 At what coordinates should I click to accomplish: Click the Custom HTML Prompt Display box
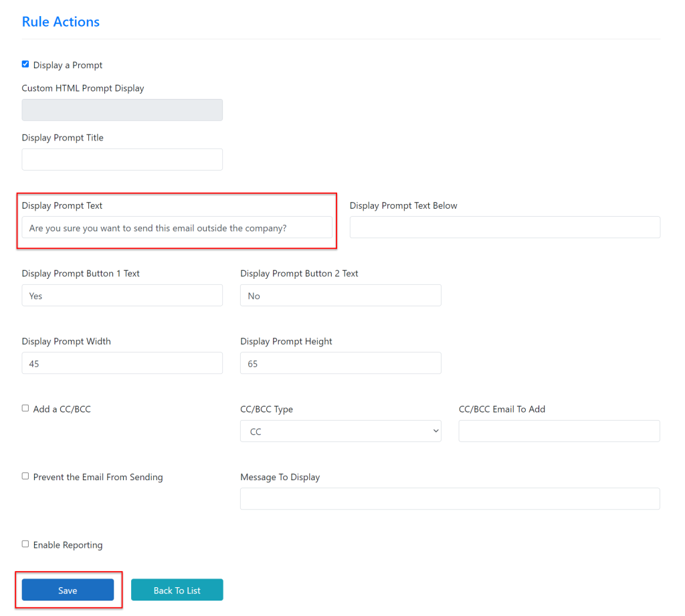click(x=122, y=110)
